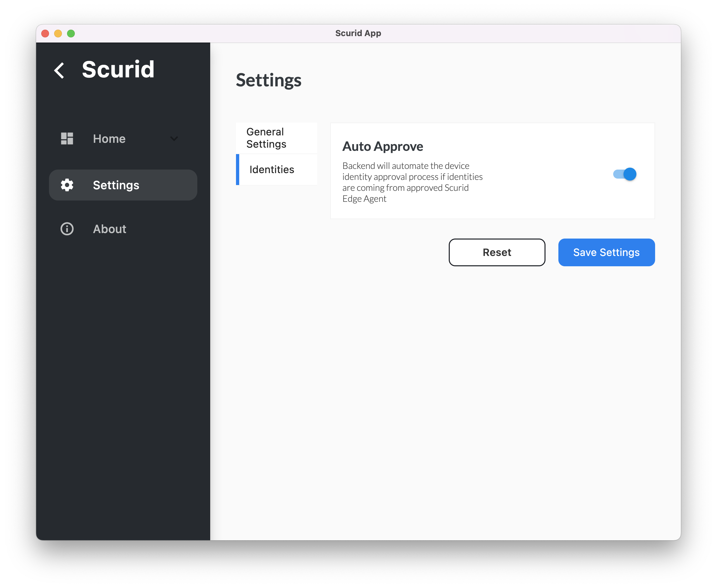Expand the Home menu chevron
The width and height of the screenshot is (717, 588).
click(x=174, y=139)
